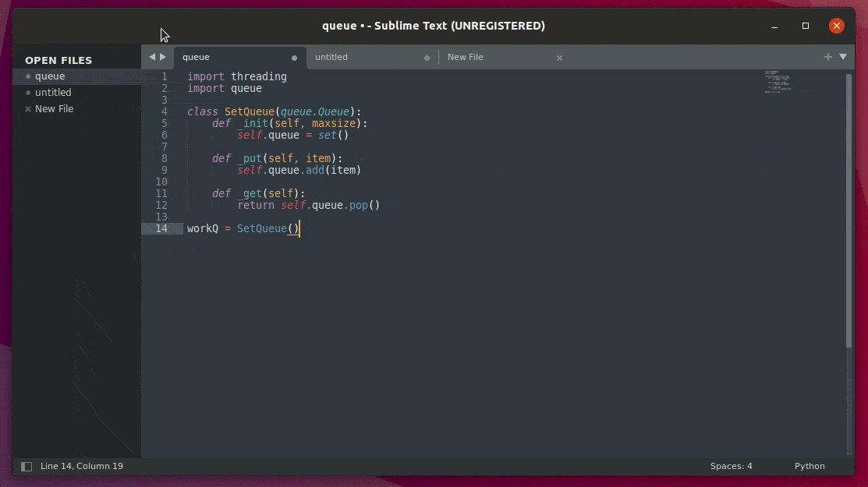
Task: Open the Spaces: 4 indentation menu
Action: pos(731,465)
